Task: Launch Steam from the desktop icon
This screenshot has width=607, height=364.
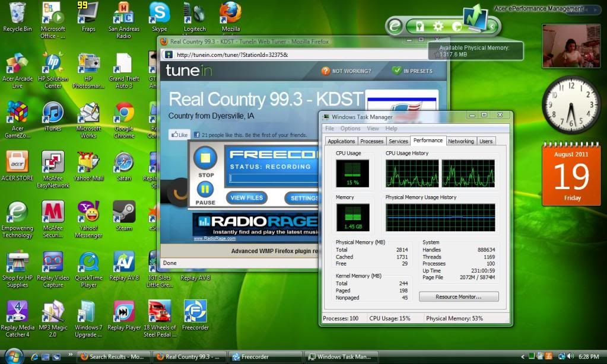Action: pos(124,212)
